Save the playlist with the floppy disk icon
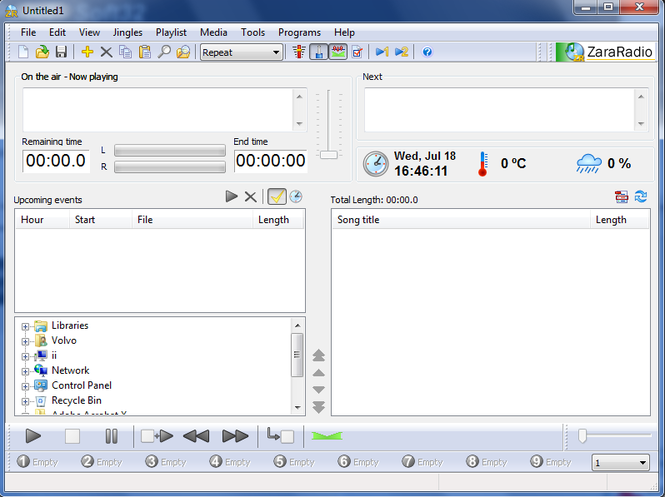The image size is (665, 497). click(x=61, y=52)
